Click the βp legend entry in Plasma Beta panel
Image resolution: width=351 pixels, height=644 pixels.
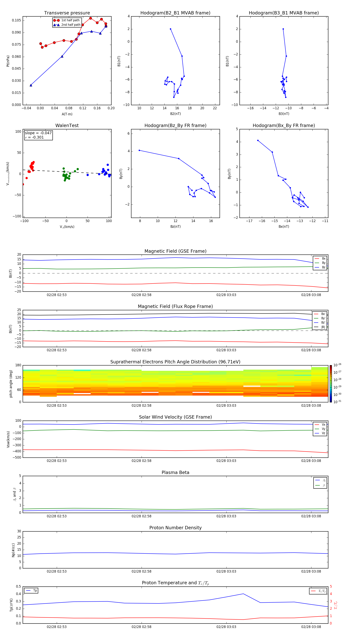(320, 480)
